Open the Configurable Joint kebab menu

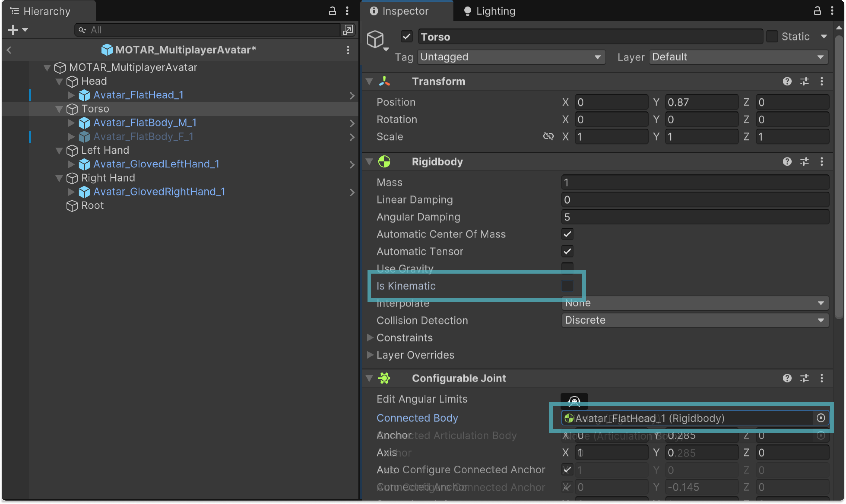point(822,378)
